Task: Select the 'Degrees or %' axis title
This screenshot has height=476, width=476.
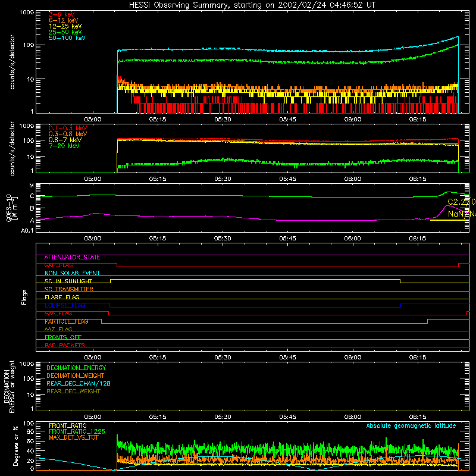Action: coord(15,446)
